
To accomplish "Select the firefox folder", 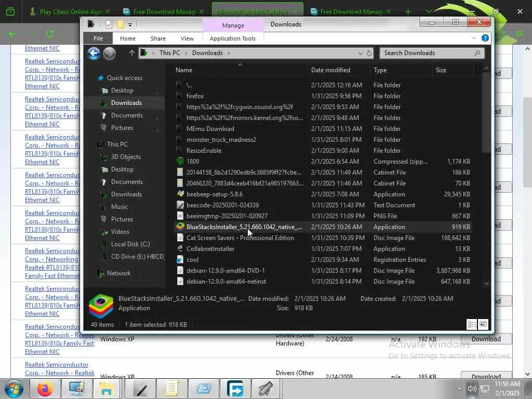I will (195, 96).
